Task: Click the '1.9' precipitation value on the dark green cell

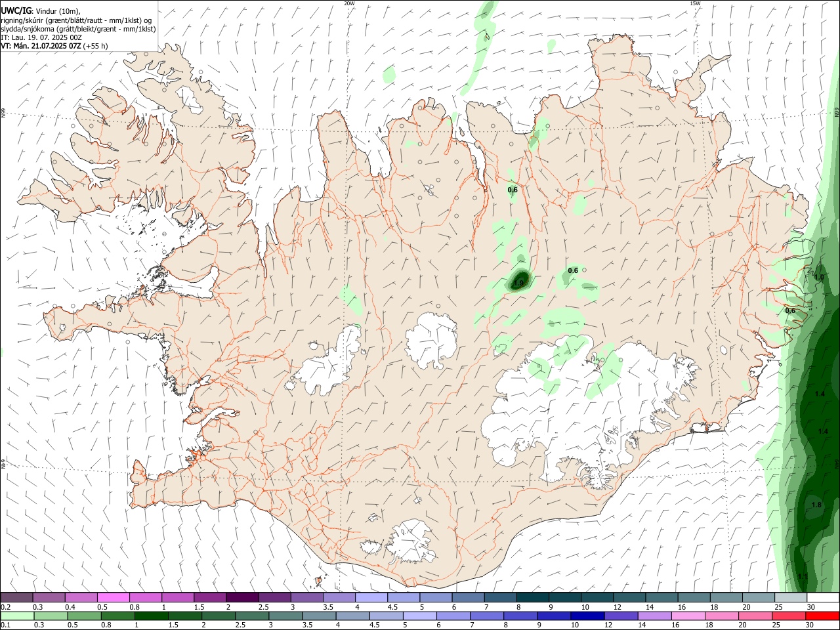Action: pos(518,283)
